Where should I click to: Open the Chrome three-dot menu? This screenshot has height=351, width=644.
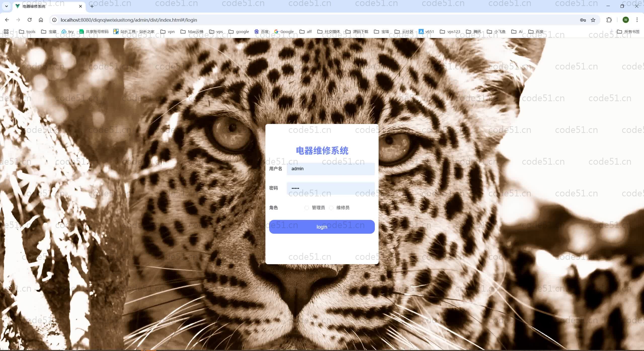pyautogui.click(x=637, y=20)
